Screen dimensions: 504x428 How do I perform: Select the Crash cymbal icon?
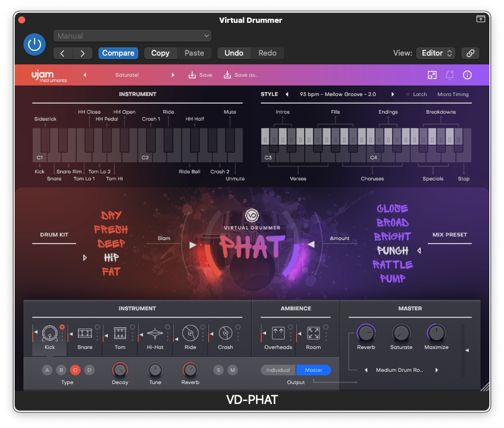coord(226,333)
